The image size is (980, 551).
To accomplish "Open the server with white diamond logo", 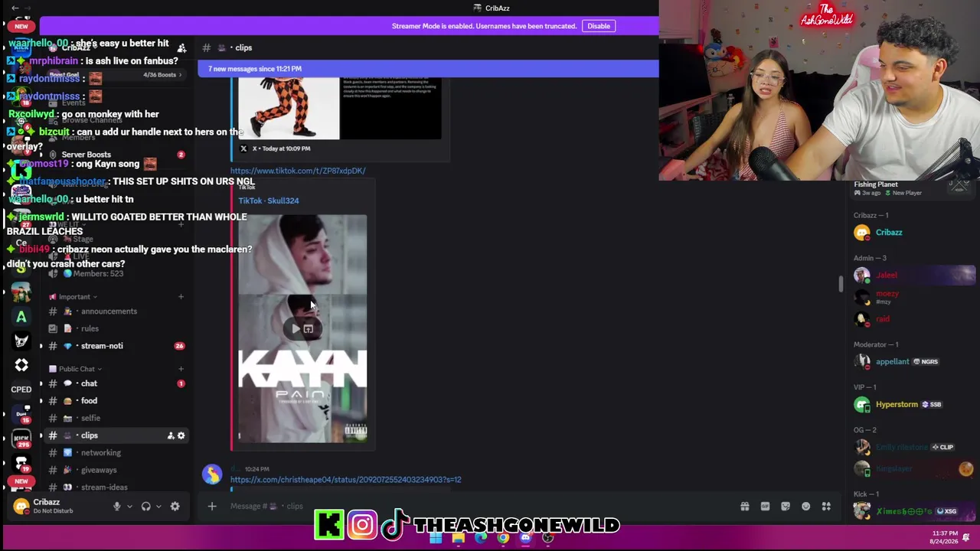I will [x=21, y=365].
